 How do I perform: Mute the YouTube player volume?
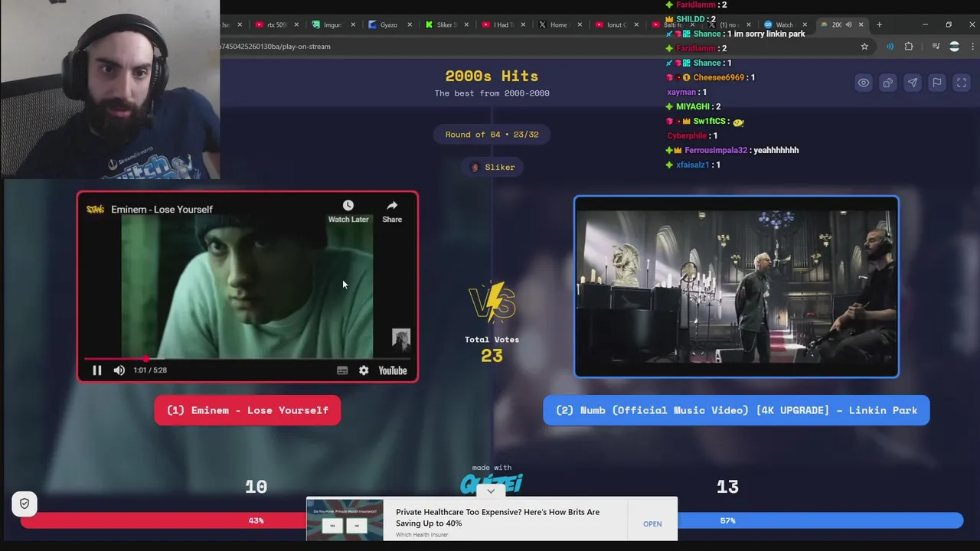[x=119, y=370]
